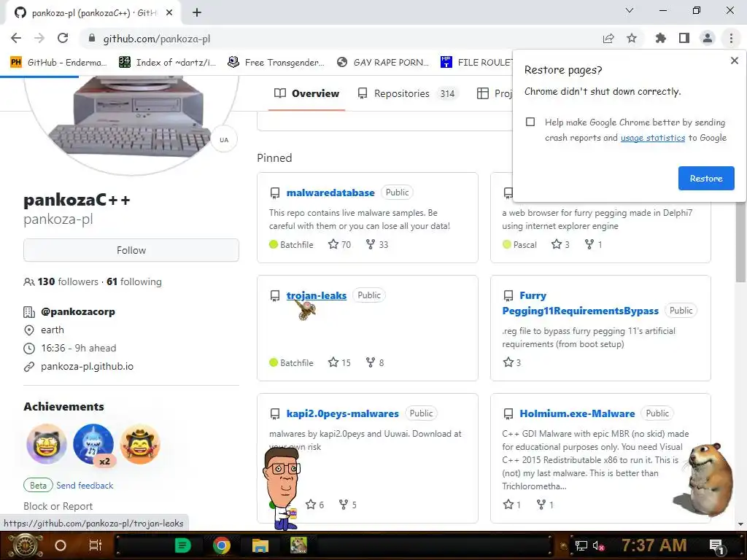View the 15 stars of trojan-leaks
747x560 pixels.
[340, 362]
